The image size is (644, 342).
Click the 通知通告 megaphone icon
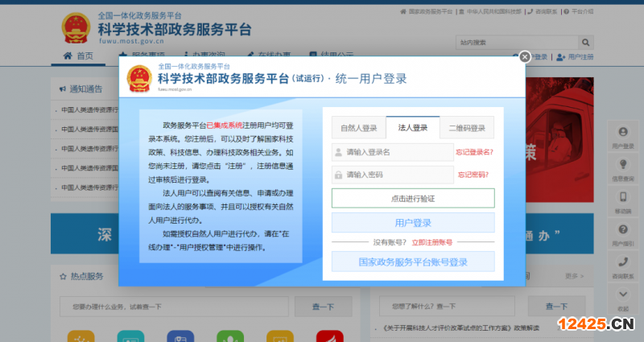63,89
